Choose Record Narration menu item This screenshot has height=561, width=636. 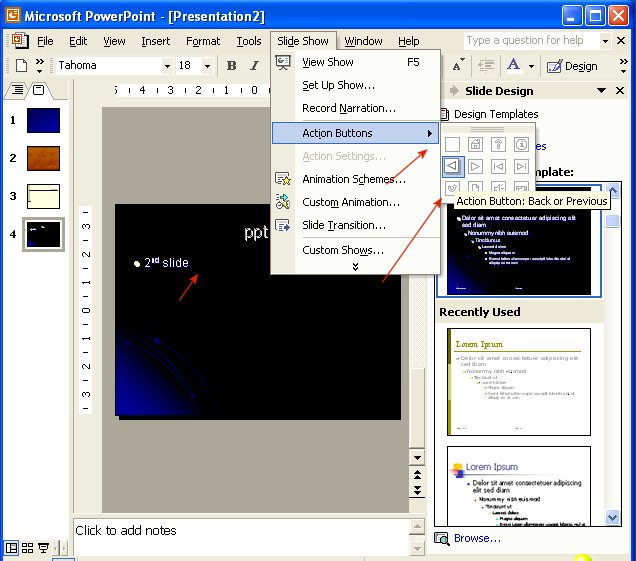tap(355, 108)
